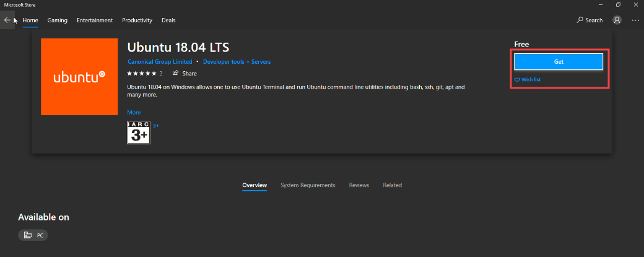Open the user account profile icon
Viewport: 644px width, 257px height.
(x=617, y=20)
